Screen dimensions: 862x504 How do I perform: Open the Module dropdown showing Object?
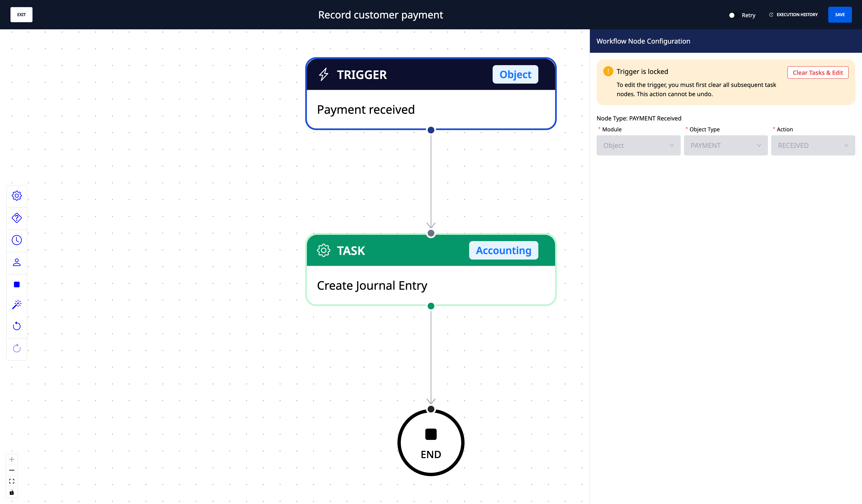click(x=638, y=145)
